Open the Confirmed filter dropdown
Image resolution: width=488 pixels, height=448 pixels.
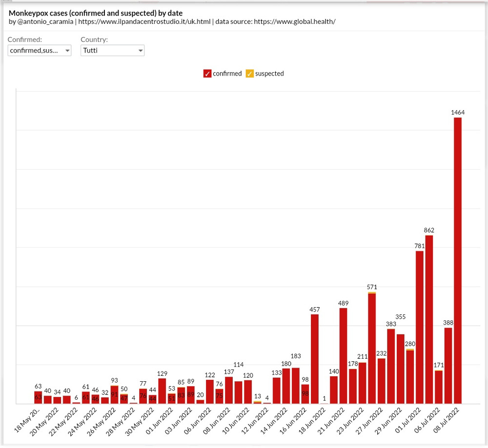(40, 51)
